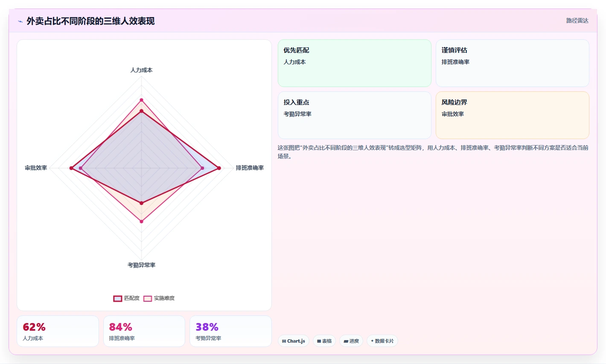Click the 匹配度 data point on 排班准确率 axis
The width and height of the screenshot is (606, 364).
tap(219, 168)
